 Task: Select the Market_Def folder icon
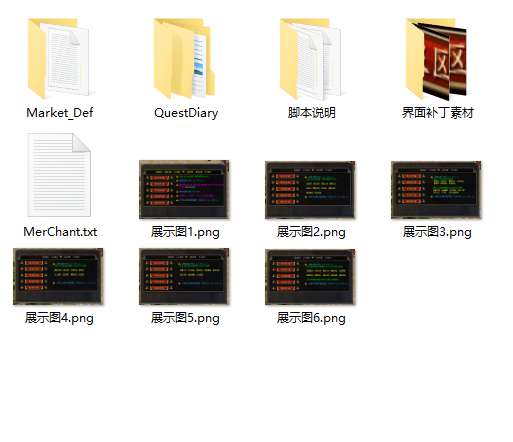[59, 59]
